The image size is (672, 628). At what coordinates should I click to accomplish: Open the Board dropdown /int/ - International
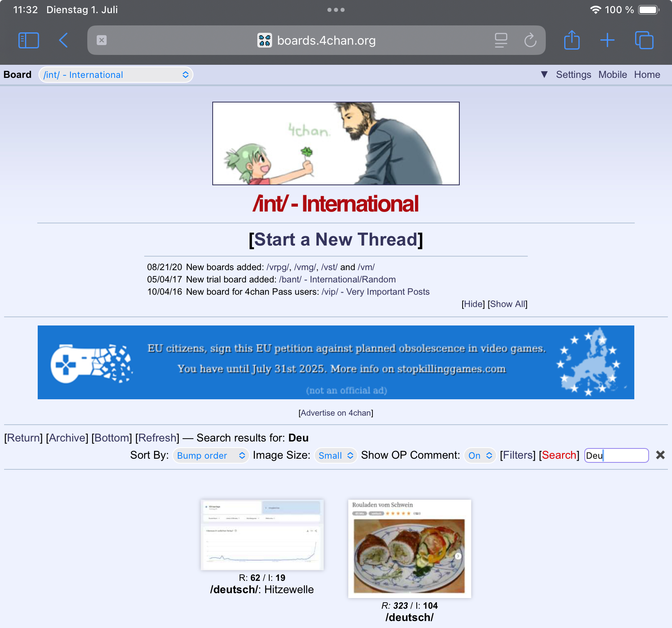tap(116, 75)
